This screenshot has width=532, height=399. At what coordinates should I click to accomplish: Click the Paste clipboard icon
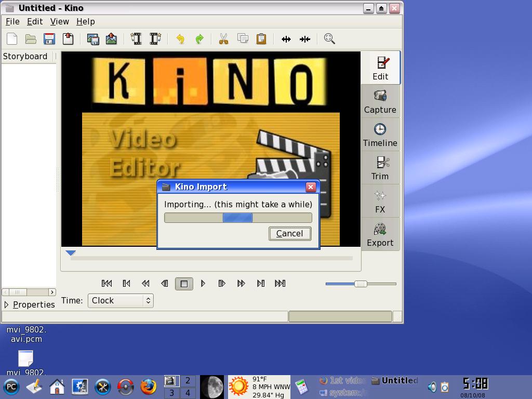point(261,38)
